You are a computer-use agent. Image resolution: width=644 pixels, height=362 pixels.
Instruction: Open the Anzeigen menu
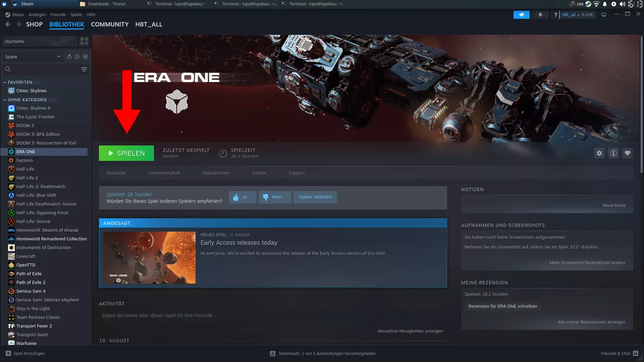tap(37, 15)
